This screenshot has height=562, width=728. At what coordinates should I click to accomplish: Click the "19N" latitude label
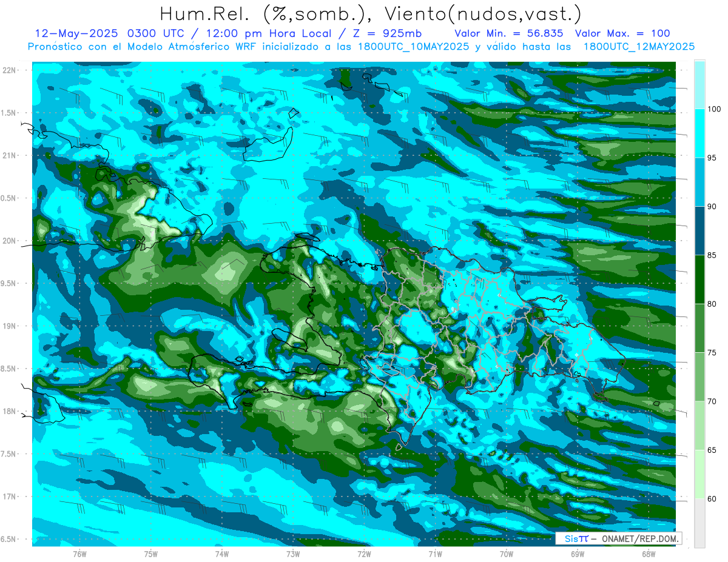pos(9,326)
